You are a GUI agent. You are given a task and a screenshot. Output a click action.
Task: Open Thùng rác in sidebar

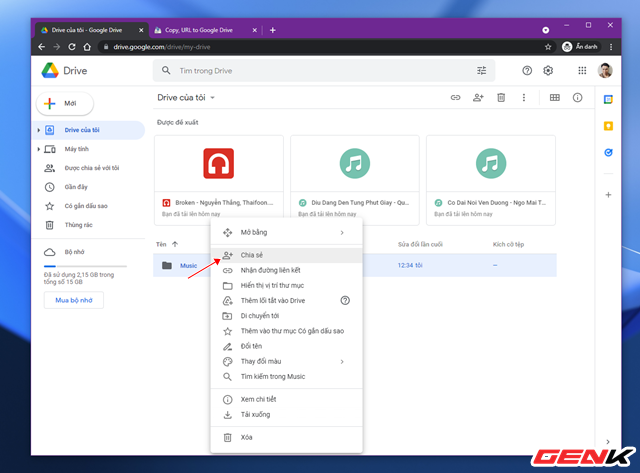pyautogui.click(x=89, y=225)
